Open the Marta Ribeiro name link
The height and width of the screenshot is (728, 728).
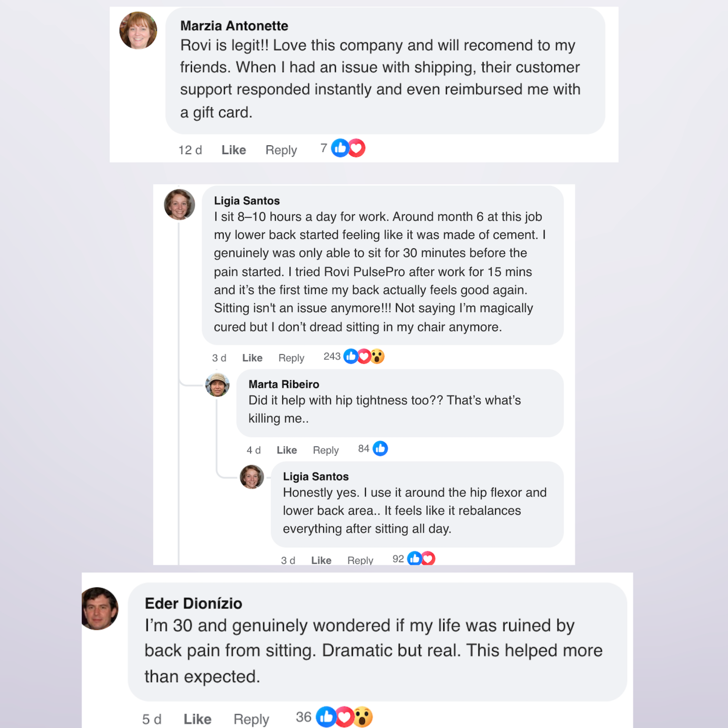(284, 384)
